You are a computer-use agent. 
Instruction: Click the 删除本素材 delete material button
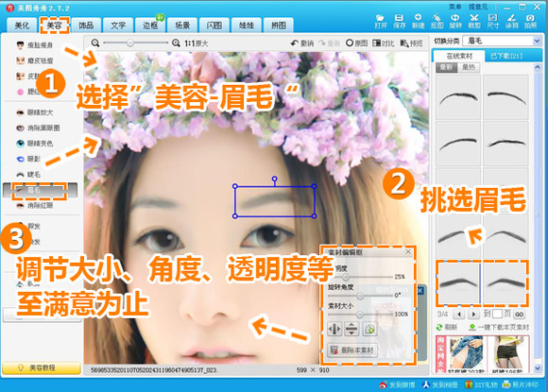click(352, 349)
